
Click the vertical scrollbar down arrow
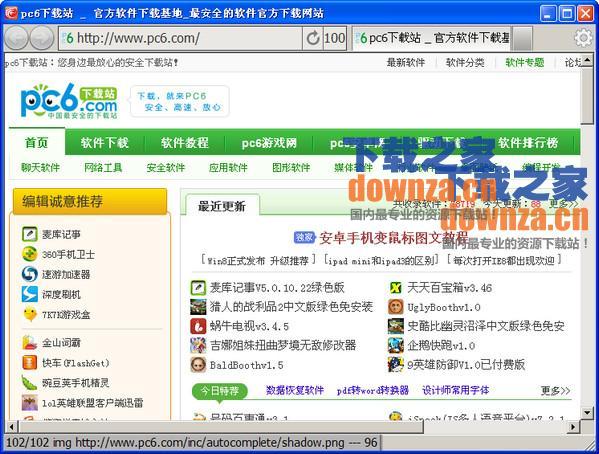[x=587, y=412]
